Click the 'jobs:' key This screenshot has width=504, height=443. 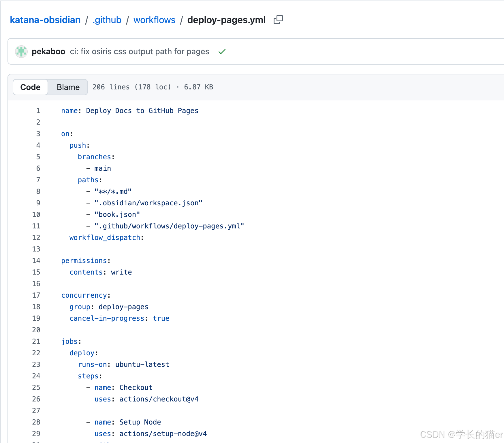[71, 341]
